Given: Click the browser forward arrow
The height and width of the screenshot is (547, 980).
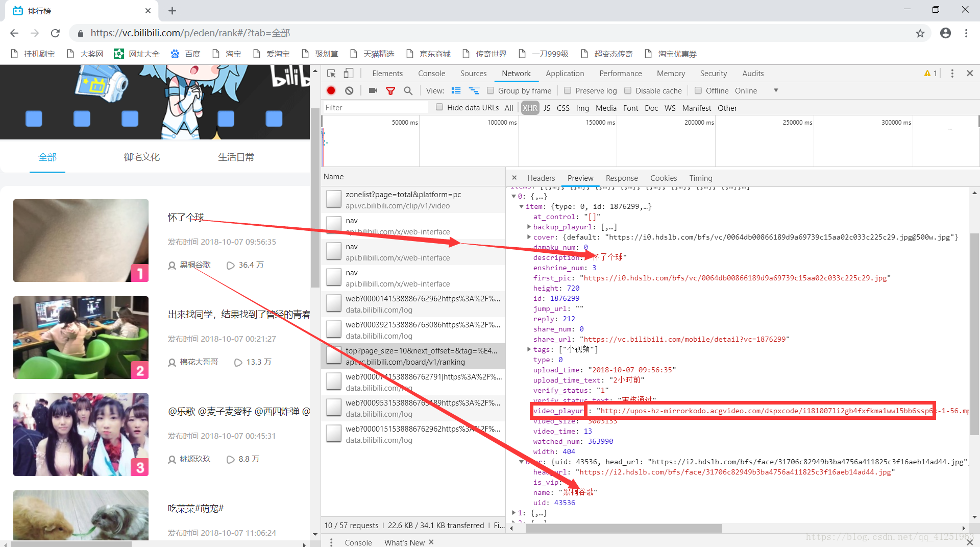Looking at the screenshot, I should [35, 33].
